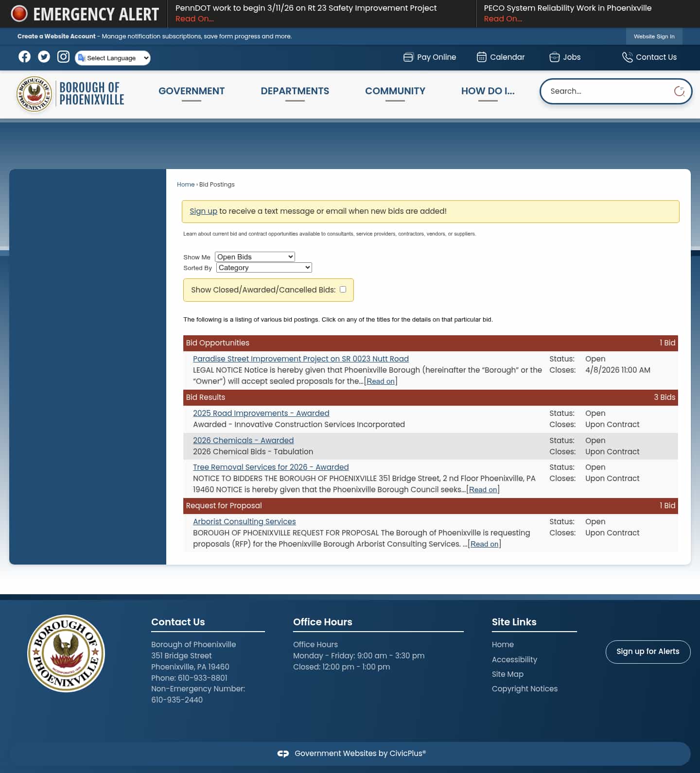Read on for Tree Removal Services notice
Viewport: 700px width, 773px height.
pyautogui.click(x=483, y=490)
